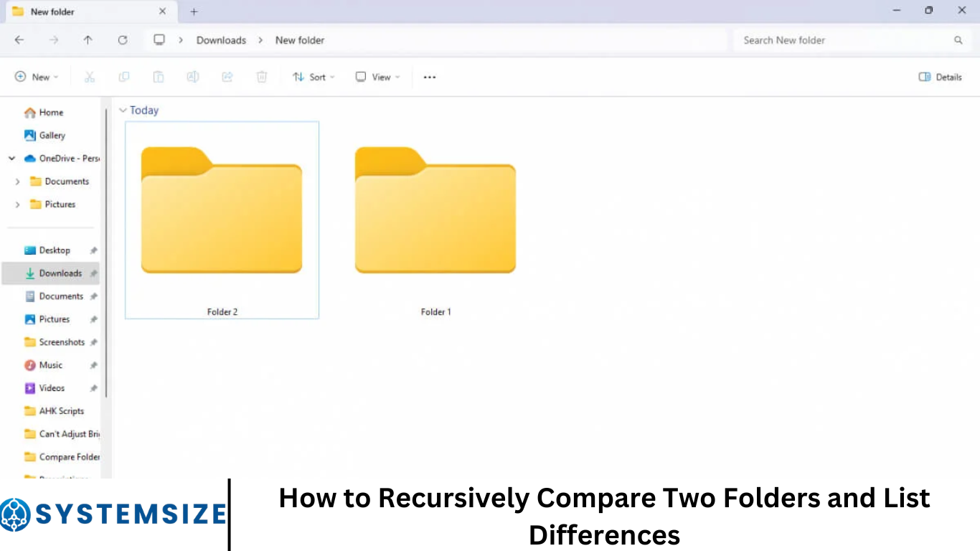Click the Rename icon in toolbar
The height and width of the screenshot is (551, 980).
(193, 77)
